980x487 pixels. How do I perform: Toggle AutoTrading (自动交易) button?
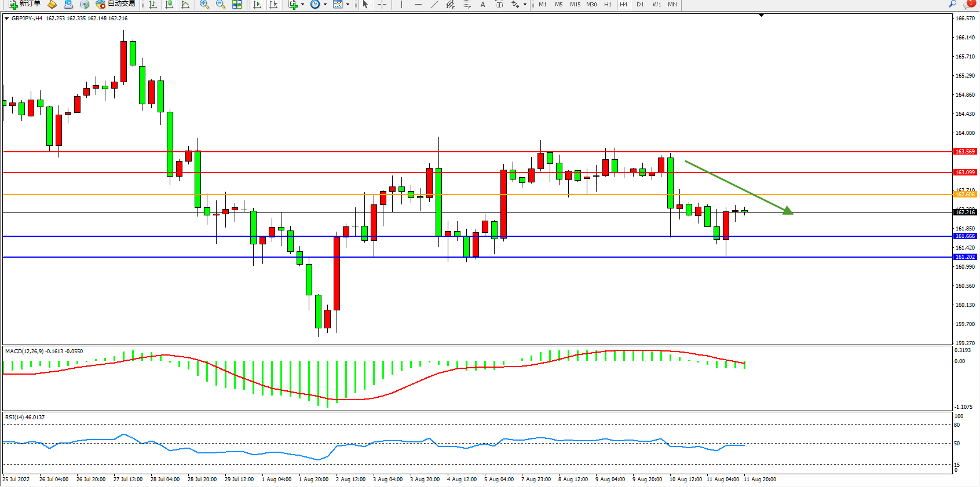[116, 4]
